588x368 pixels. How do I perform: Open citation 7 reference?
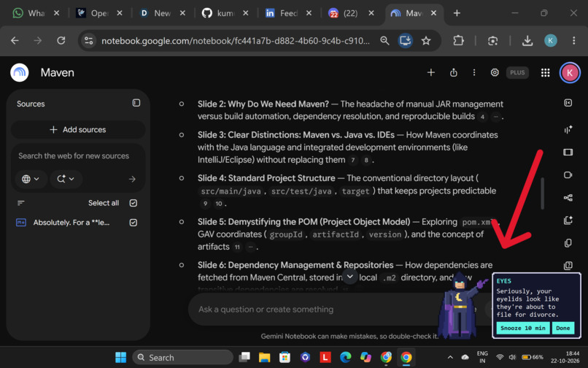[x=353, y=161]
